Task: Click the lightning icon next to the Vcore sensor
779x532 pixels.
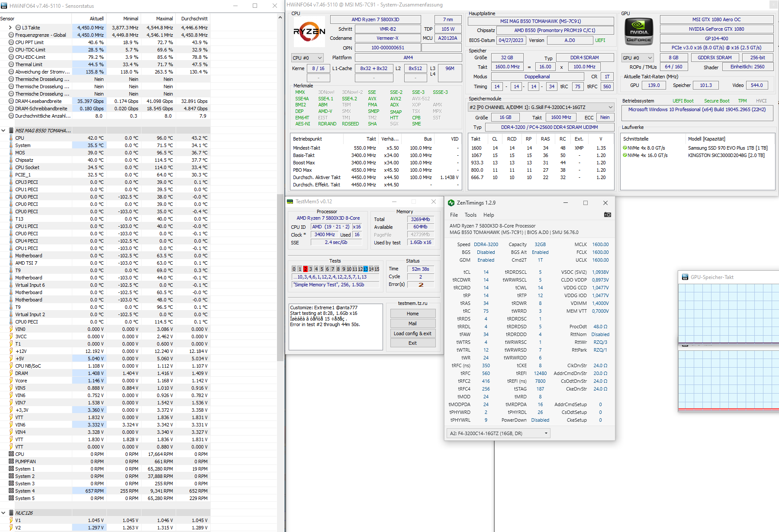Action: (11, 381)
